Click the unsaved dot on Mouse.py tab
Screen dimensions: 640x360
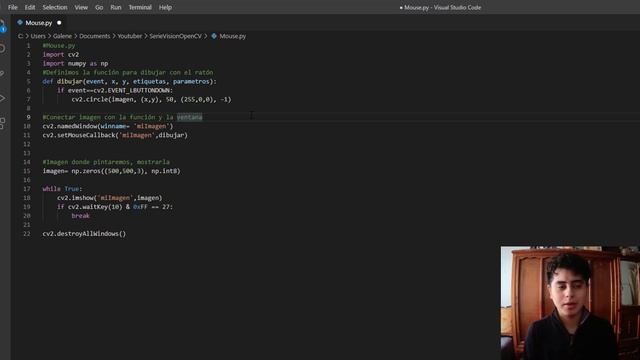[59, 23]
